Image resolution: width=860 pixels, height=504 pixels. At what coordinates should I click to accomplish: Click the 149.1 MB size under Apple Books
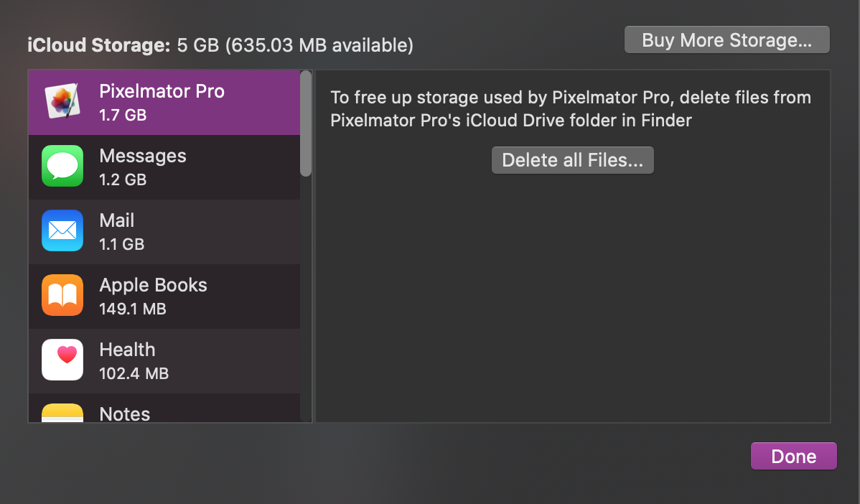coord(133,309)
